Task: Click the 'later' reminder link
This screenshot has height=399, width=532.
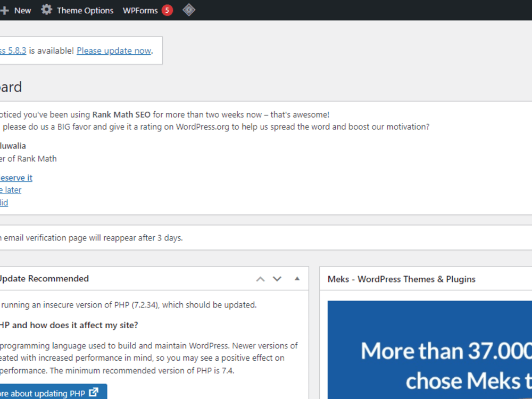Action: tap(11, 190)
